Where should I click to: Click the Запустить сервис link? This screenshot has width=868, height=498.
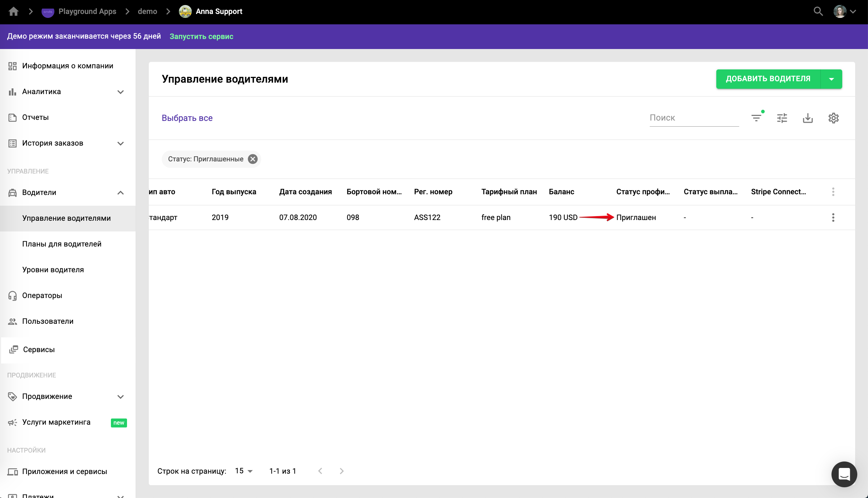[201, 36]
